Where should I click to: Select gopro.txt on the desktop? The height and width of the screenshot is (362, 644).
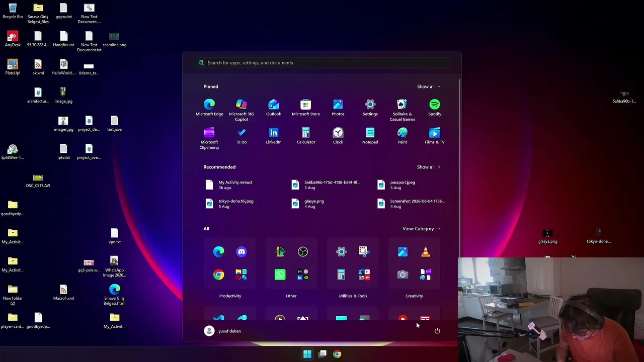[x=63, y=11]
